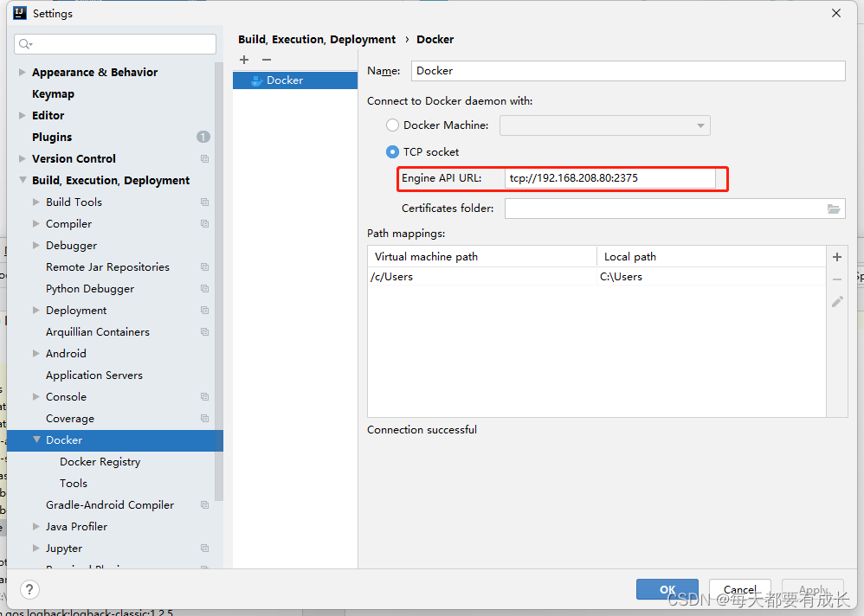This screenshot has height=616, width=864.
Task: Click the + icon to add Docker configuration
Action: pyautogui.click(x=243, y=60)
